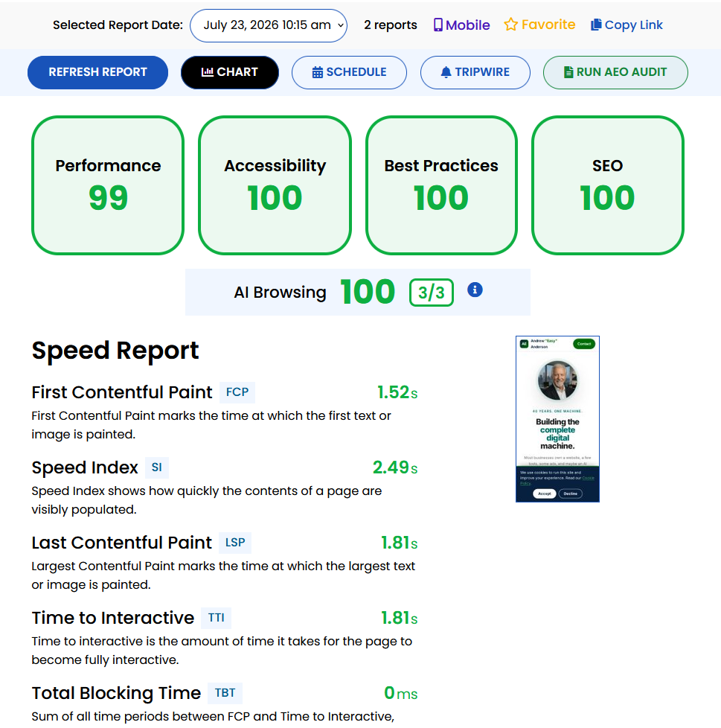721x728 pixels.
Task: Click the Refresh Report button
Action: [97, 72]
